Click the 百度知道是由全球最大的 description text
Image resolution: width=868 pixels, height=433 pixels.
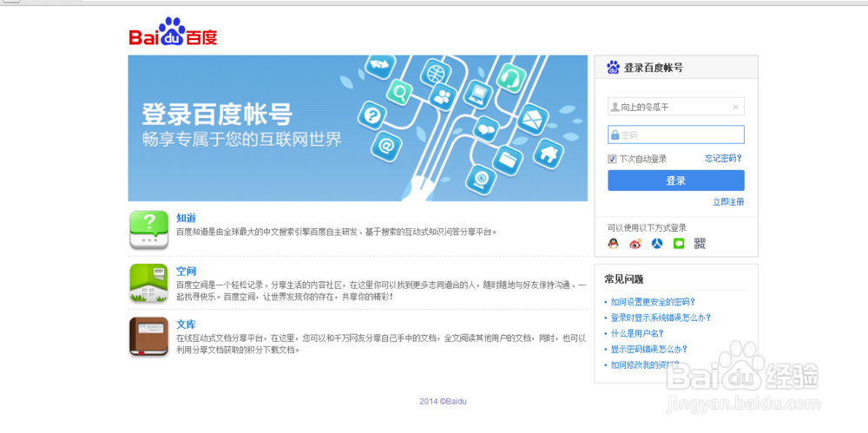click(x=337, y=232)
